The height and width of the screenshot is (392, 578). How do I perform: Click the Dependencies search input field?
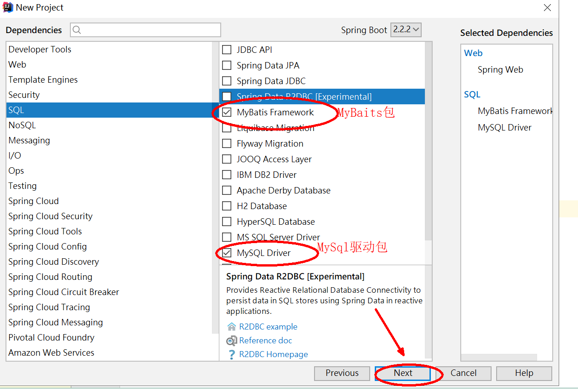coord(145,30)
